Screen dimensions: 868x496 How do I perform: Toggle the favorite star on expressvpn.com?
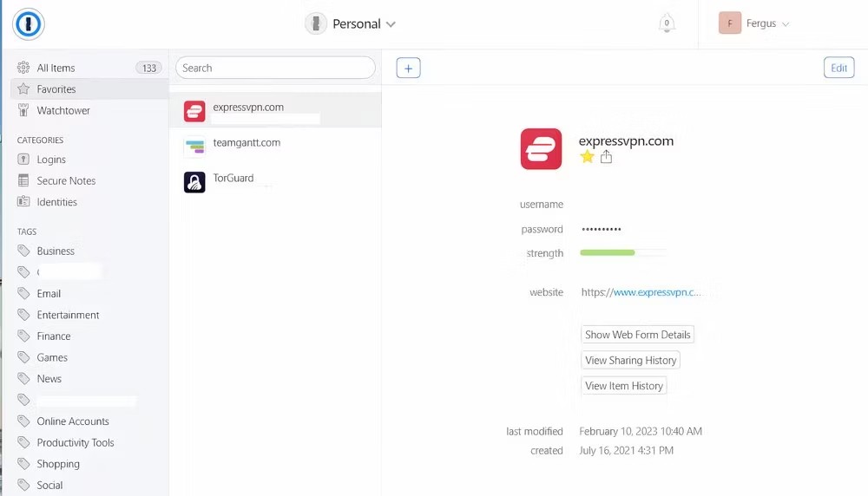pos(588,157)
